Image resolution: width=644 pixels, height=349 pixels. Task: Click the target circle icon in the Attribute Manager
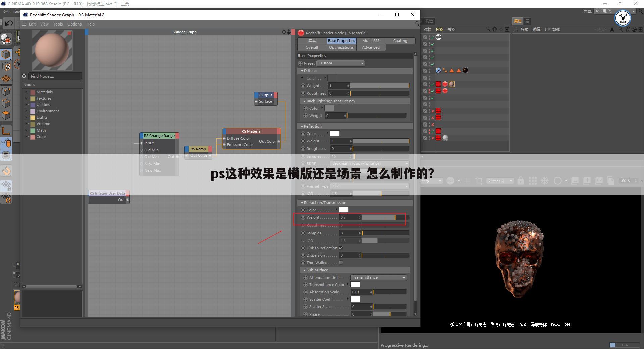(634, 29)
